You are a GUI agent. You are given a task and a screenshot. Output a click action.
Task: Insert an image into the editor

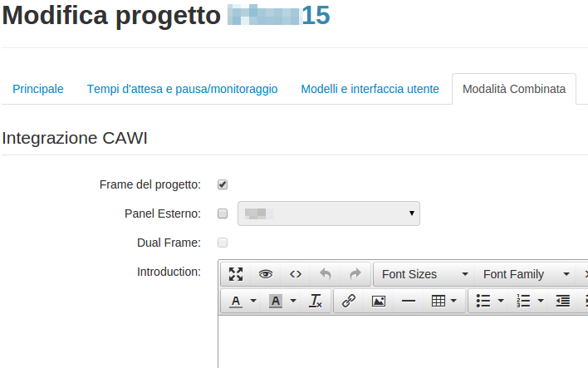tap(379, 301)
